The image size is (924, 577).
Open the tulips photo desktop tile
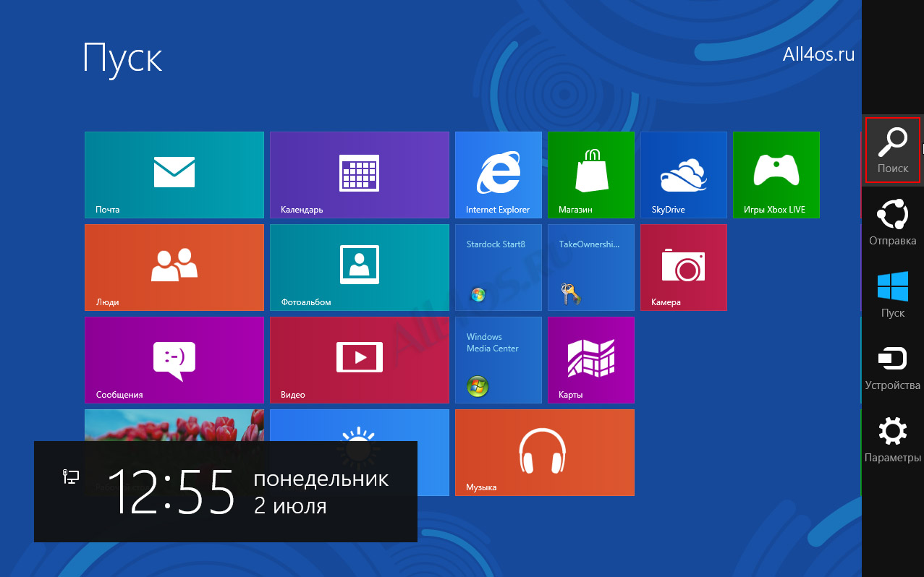(x=174, y=425)
